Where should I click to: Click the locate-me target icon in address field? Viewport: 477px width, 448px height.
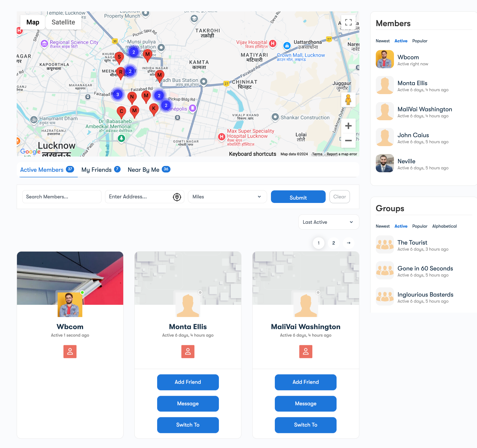177,197
